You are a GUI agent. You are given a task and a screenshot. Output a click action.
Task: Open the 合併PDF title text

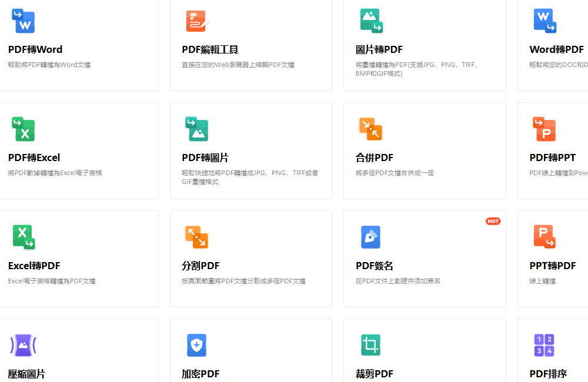click(x=374, y=158)
